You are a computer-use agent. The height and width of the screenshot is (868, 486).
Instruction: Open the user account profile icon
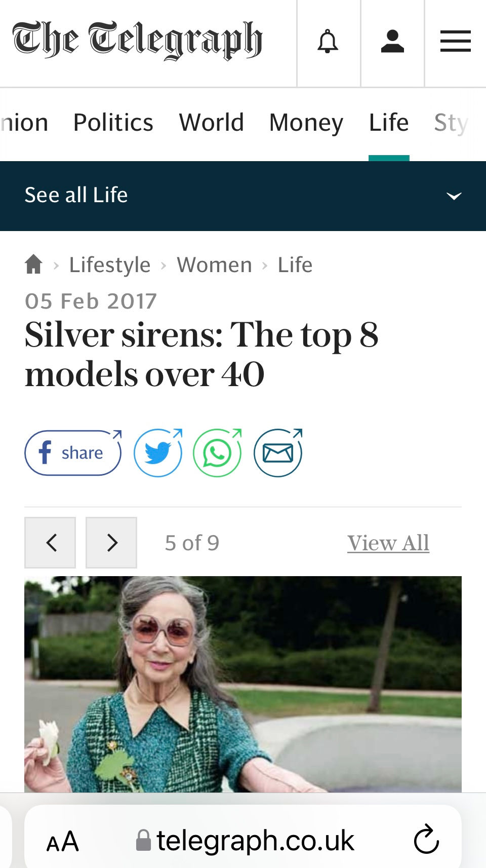pos(392,42)
